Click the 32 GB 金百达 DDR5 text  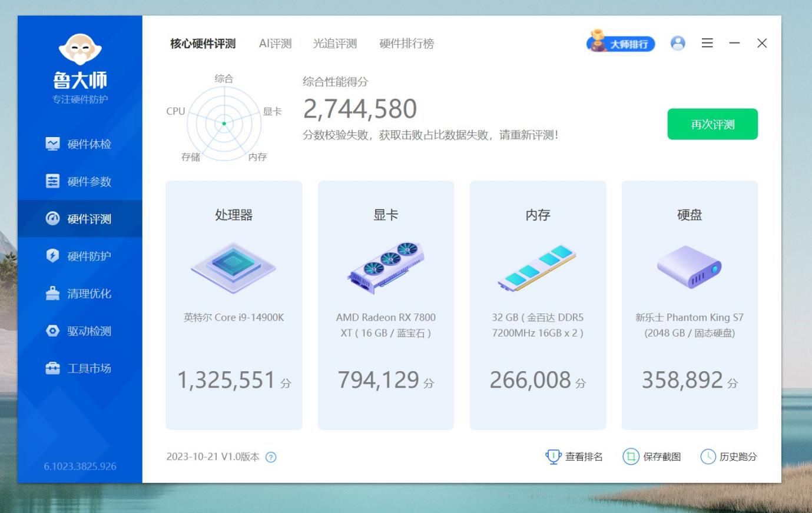538,325
